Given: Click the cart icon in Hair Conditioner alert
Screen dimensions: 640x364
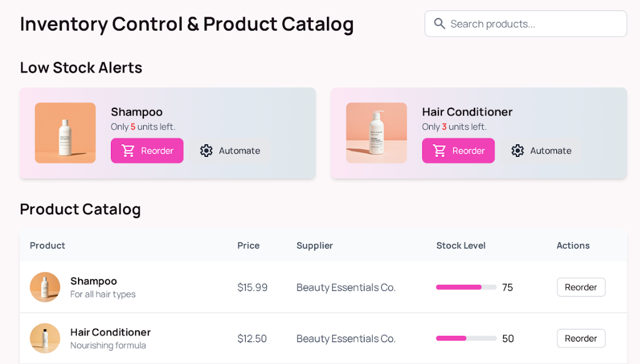Looking at the screenshot, I should (440, 151).
